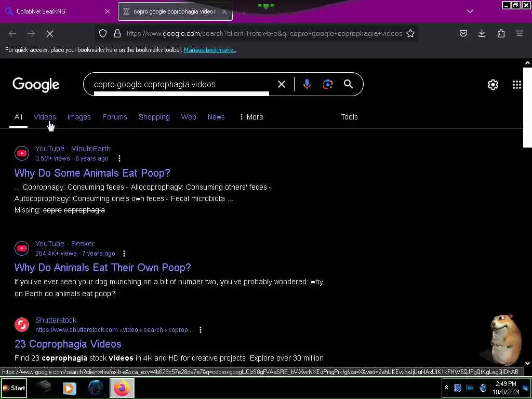Open the search Tools options
Viewport: 532px width, 399px height.
pyautogui.click(x=349, y=117)
